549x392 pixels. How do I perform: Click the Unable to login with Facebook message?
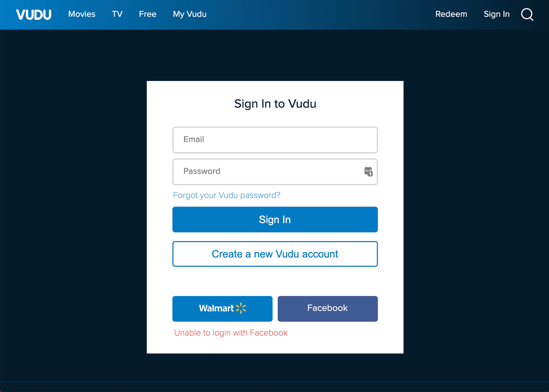pyautogui.click(x=231, y=333)
